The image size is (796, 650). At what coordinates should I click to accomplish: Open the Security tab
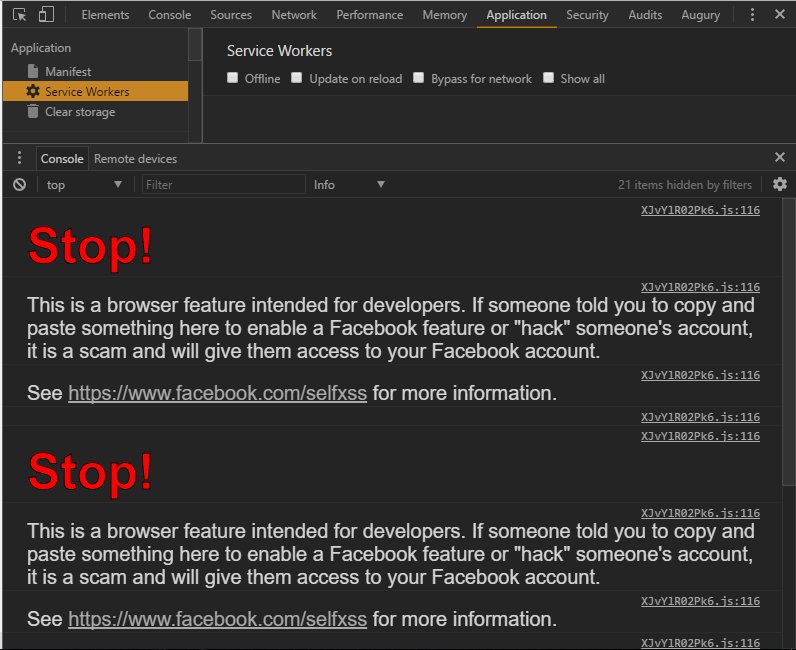(x=587, y=15)
